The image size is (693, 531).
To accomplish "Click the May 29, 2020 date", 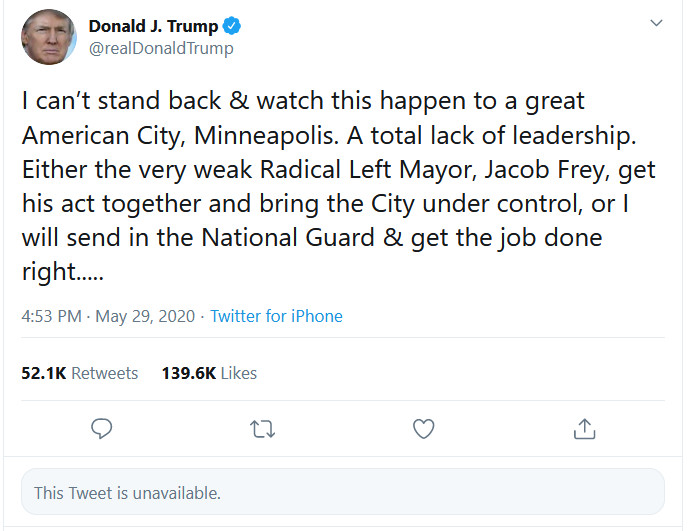I will point(146,316).
